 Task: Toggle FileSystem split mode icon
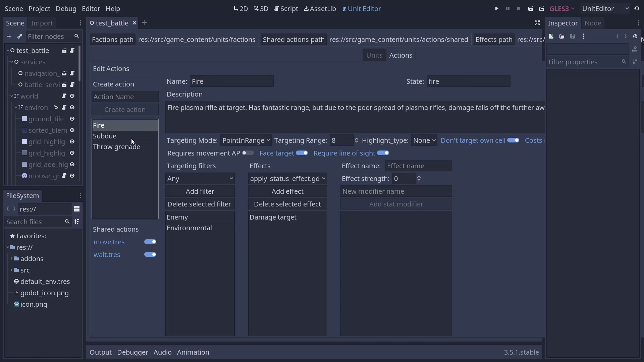[77, 209]
